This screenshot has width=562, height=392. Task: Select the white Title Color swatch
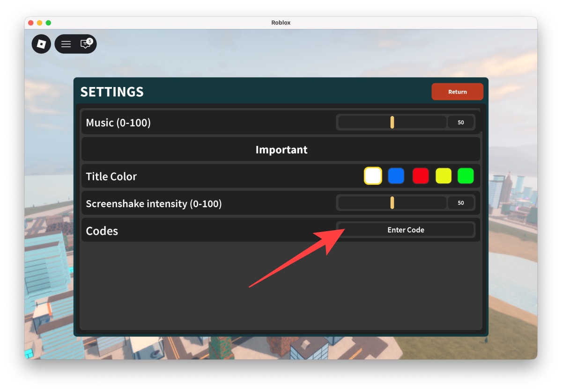coord(373,176)
